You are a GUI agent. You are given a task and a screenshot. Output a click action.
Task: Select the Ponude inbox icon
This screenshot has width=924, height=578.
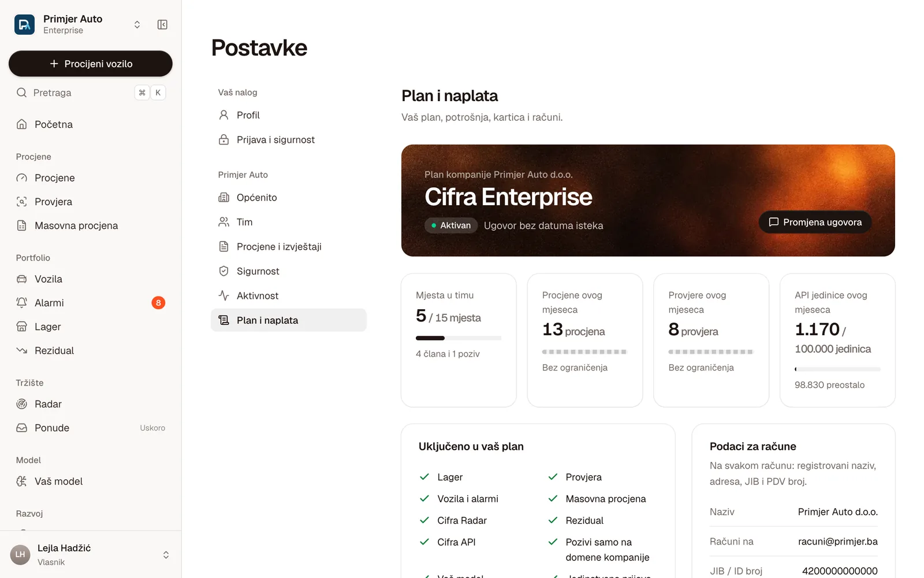pyautogui.click(x=21, y=428)
